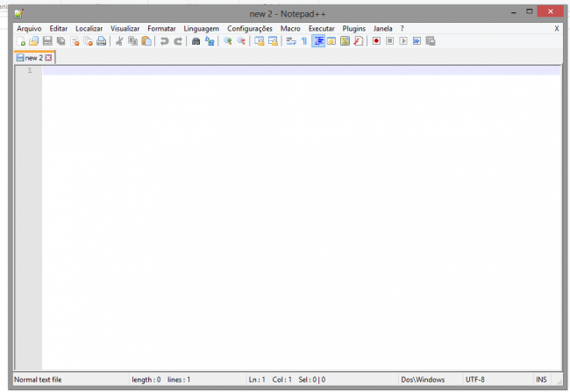Click the Open file folder icon
Screen dimensions: 570x392
coord(34,41)
